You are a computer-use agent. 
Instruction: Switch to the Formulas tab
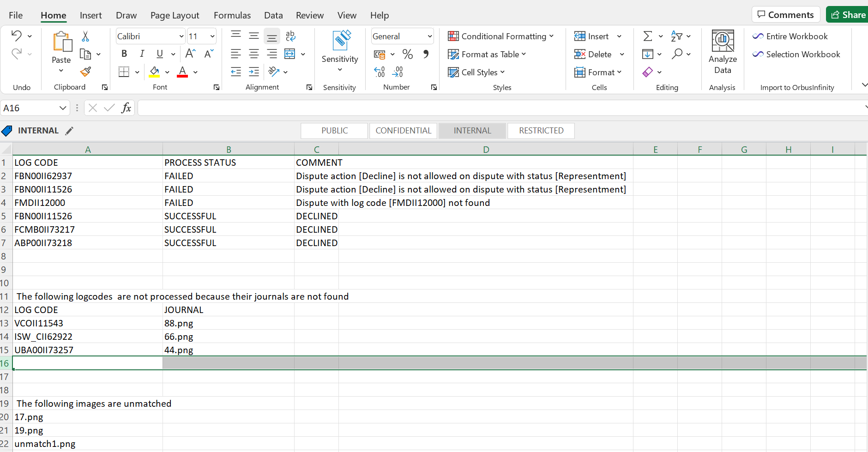point(232,15)
